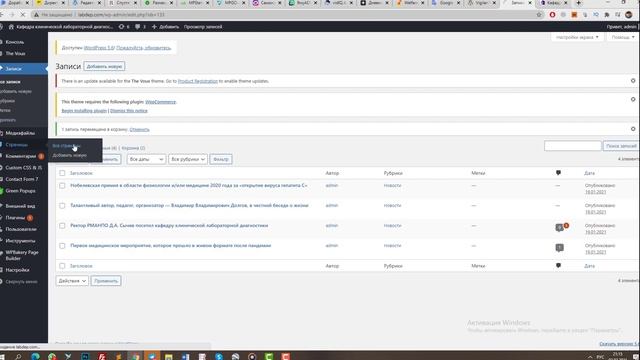Viewport: 640px width, 360px height.
Task: Click the browser address bar URL
Action: [x=121, y=15]
